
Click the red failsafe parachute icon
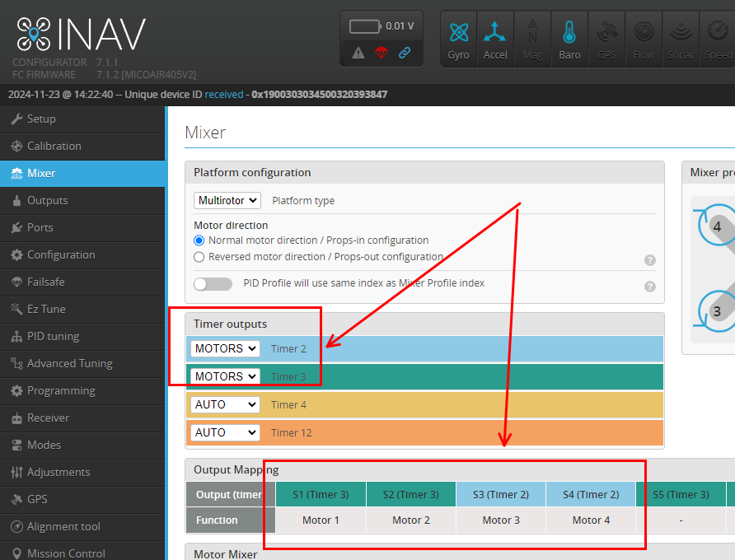point(382,53)
